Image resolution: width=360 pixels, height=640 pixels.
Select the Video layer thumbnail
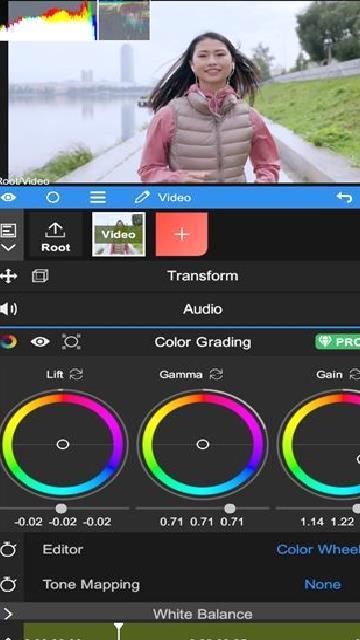click(x=119, y=235)
